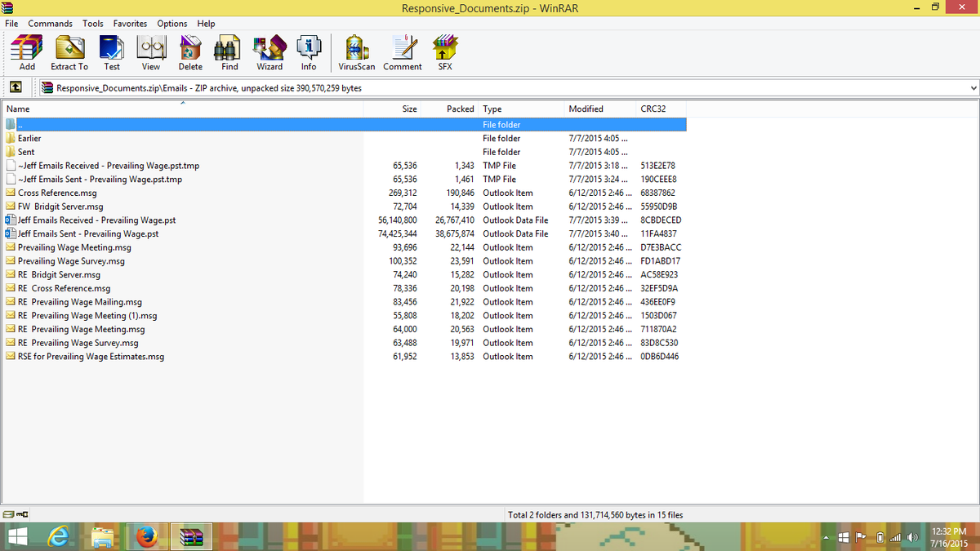
Task: Click the Add toolbar icon
Action: point(27,53)
